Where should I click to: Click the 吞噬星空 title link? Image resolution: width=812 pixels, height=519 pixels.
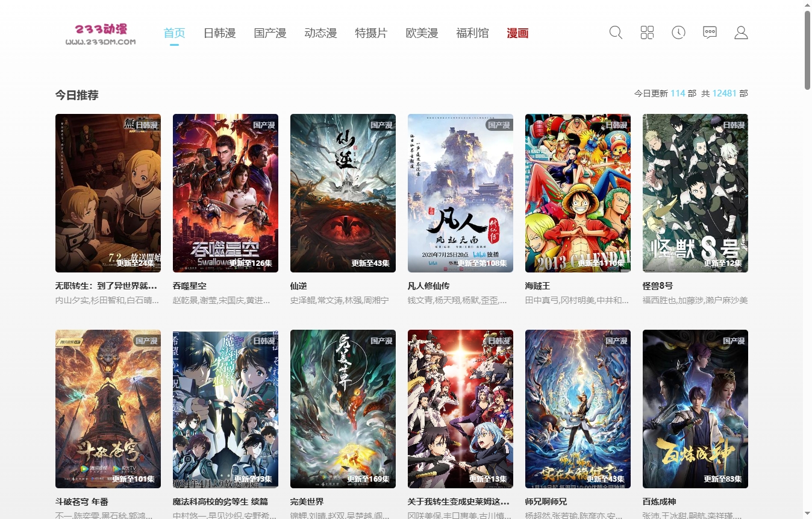point(190,286)
